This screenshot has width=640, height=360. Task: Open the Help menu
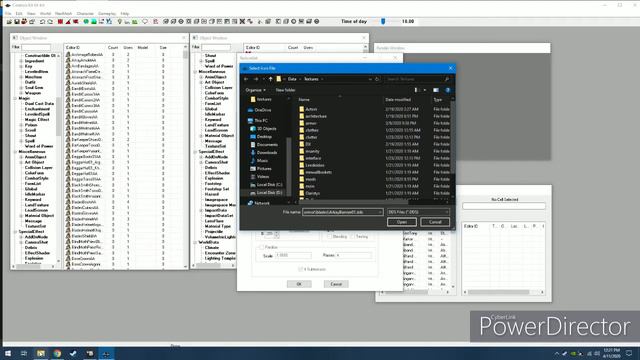pos(125,13)
